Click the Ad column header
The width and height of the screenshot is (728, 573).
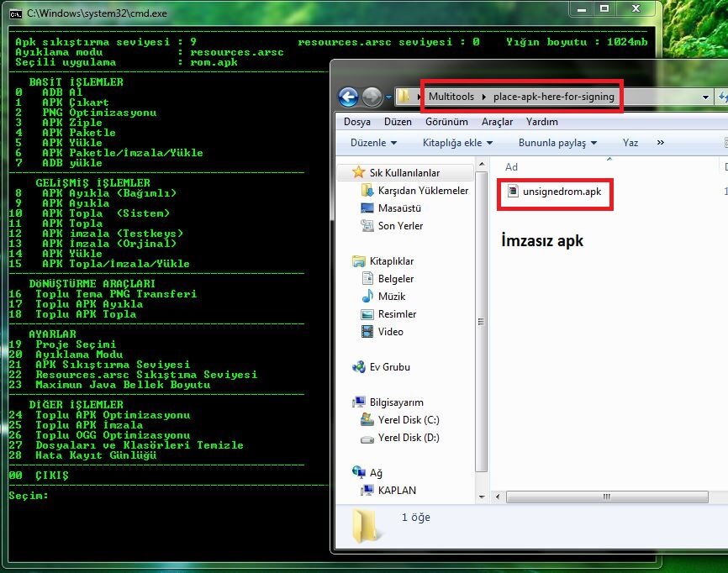[511, 167]
